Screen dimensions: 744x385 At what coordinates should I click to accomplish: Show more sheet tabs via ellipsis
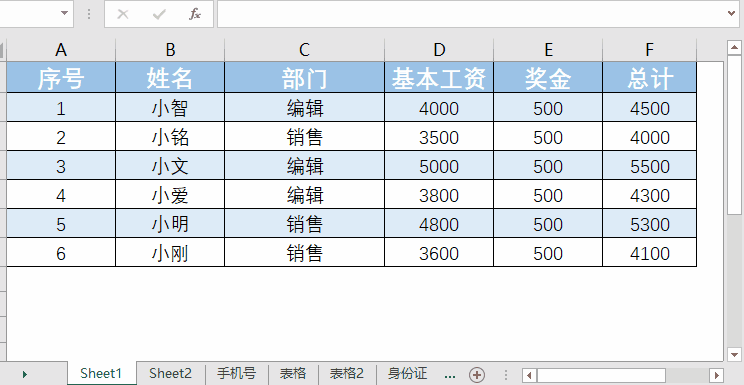pyautogui.click(x=450, y=375)
